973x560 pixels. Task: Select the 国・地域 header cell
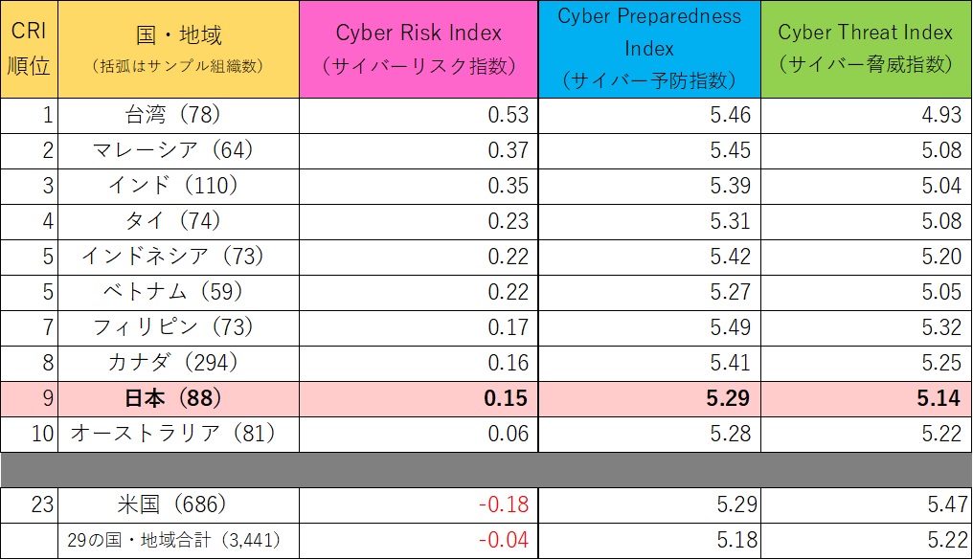(178, 49)
